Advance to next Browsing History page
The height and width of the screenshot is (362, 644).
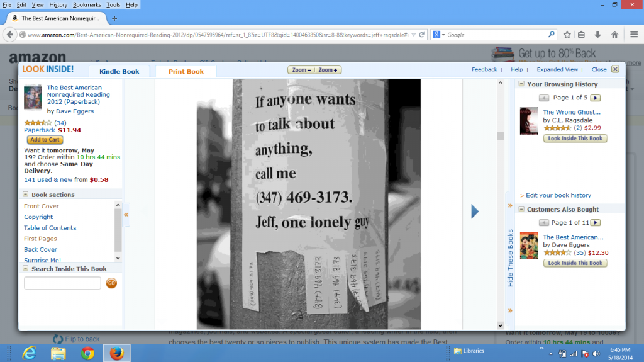pyautogui.click(x=595, y=98)
